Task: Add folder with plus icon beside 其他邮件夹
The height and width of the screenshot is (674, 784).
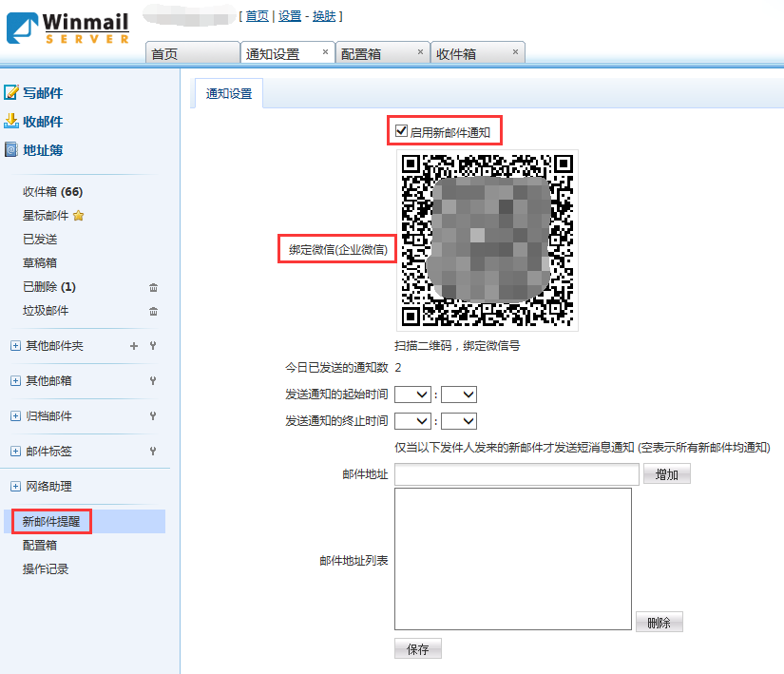Action: pyautogui.click(x=133, y=346)
